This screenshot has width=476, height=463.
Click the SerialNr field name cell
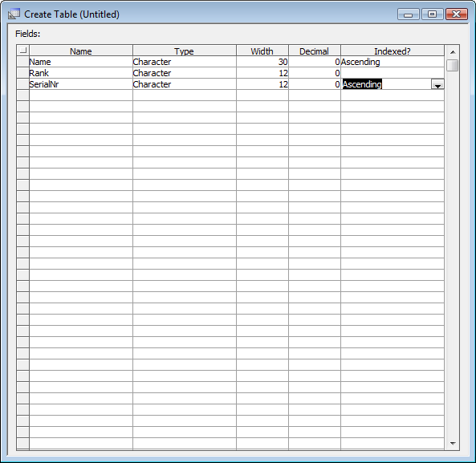click(x=81, y=84)
